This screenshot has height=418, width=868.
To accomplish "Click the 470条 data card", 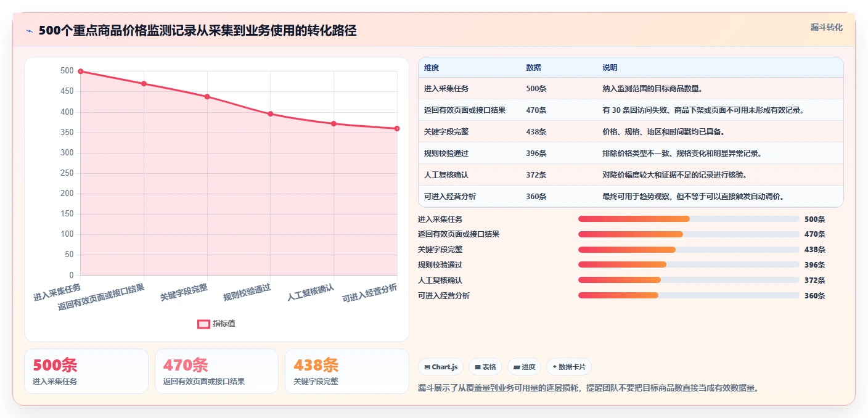I will click(217, 371).
